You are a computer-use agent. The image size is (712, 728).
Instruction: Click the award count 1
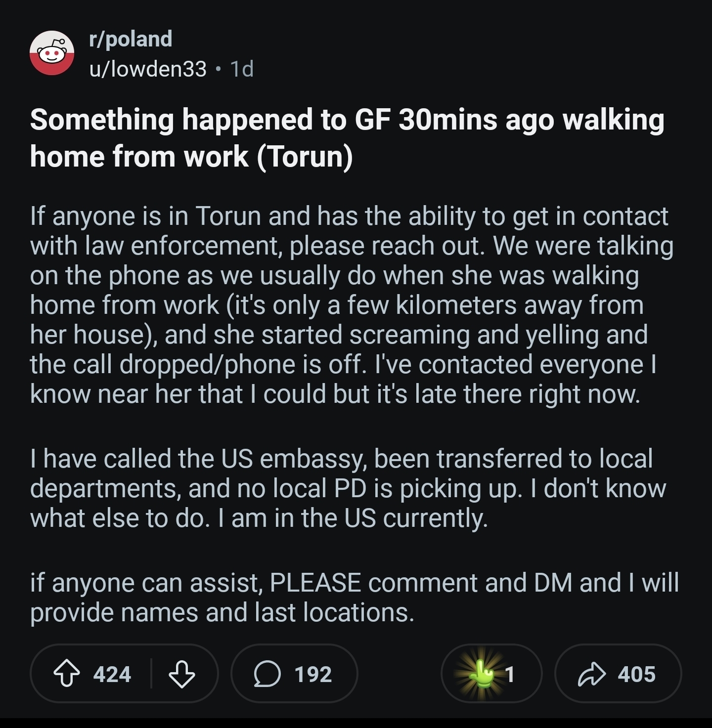[510, 674]
